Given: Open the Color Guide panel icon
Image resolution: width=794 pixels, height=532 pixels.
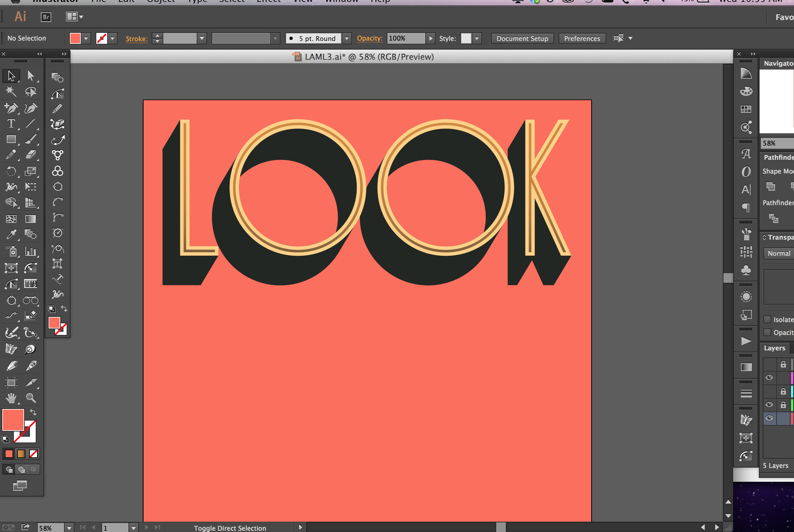Looking at the screenshot, I should tap(746, 74).
